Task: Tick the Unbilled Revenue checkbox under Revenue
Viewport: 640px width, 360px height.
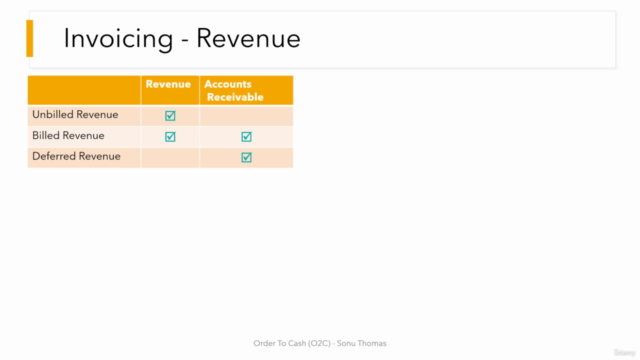Action: coord(170,116)
